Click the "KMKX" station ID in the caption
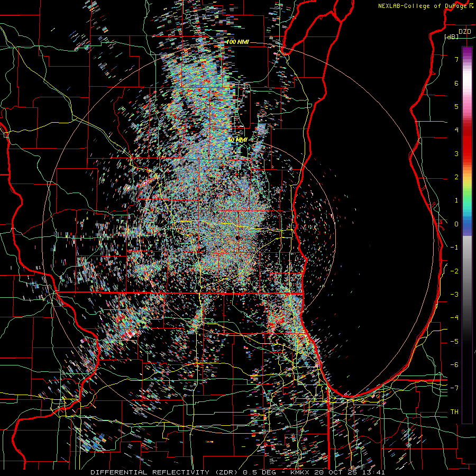 (300, 472)
